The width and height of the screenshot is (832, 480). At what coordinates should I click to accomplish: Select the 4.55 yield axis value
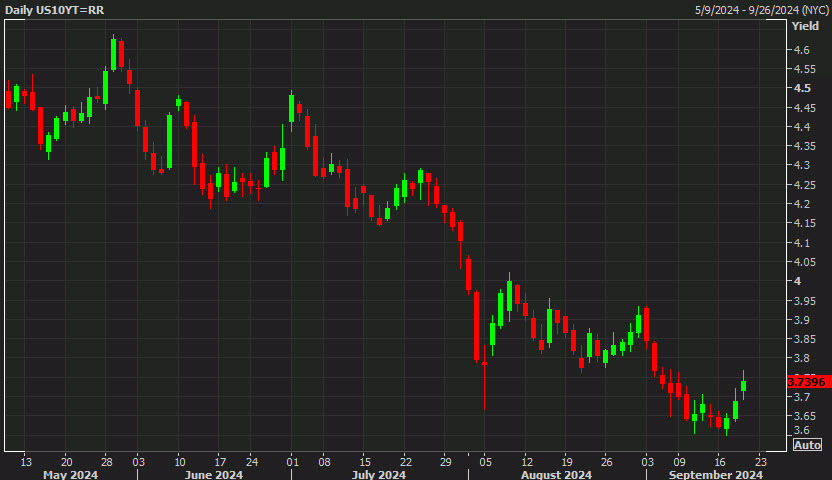804,69
